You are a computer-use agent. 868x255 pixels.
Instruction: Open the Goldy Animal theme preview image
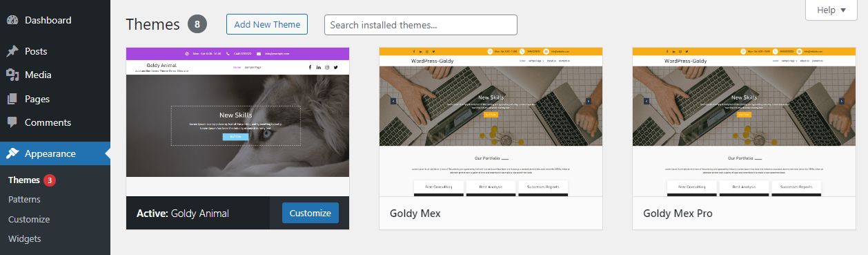(x=238, y=122)
